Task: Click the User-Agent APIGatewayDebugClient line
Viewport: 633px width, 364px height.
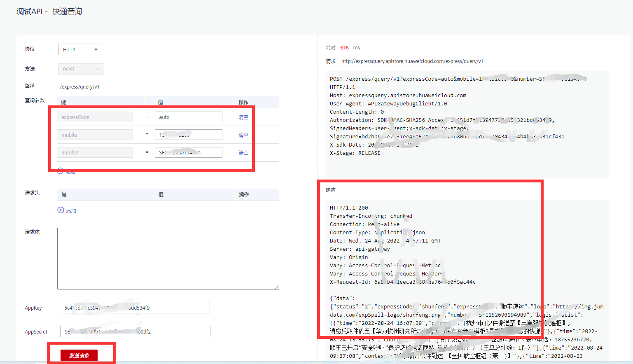Action: coord(388,104)
